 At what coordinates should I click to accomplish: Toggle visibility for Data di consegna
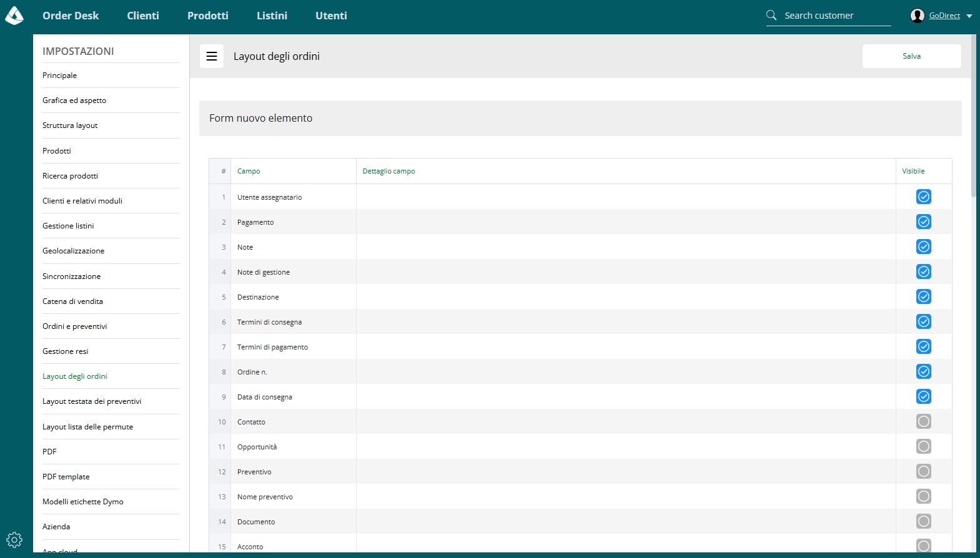tap(923, 396)
